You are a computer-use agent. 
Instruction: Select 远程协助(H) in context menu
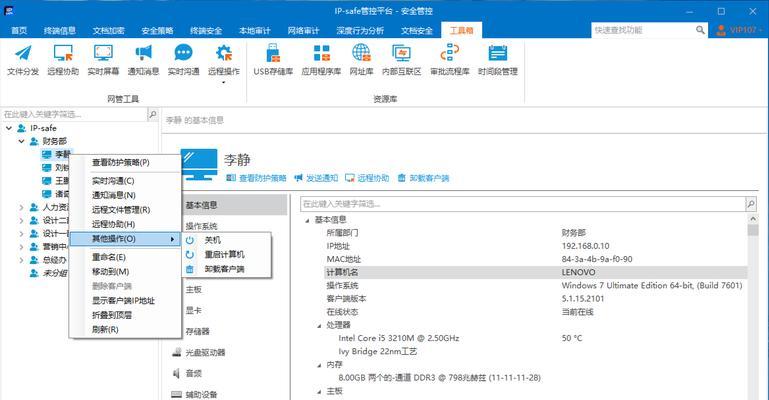(x=126, y=224)
